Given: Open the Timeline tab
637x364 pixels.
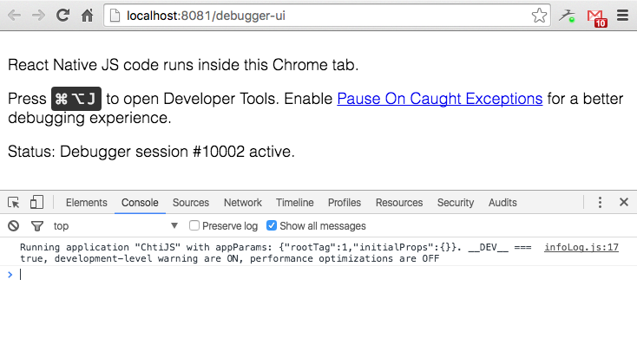Looking at the screenshot, I should point(294,203).
